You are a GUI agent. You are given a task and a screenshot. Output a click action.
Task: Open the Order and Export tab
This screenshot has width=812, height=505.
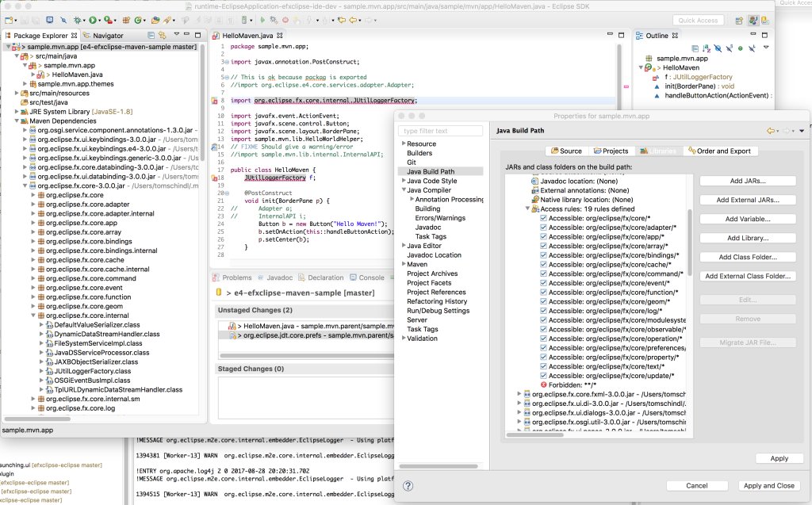[719, 151]
